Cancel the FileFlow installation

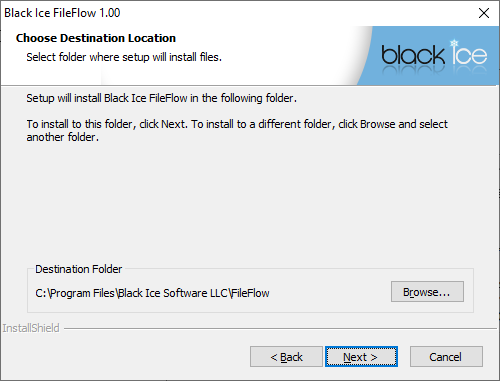pyautogui.click(x=446, y=357)
